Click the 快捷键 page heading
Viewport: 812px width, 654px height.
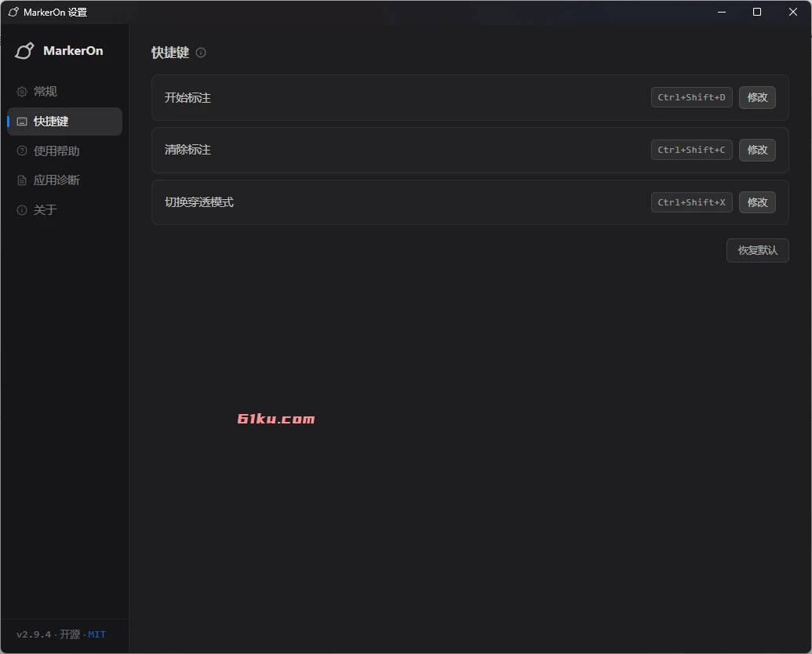[170, 53]
